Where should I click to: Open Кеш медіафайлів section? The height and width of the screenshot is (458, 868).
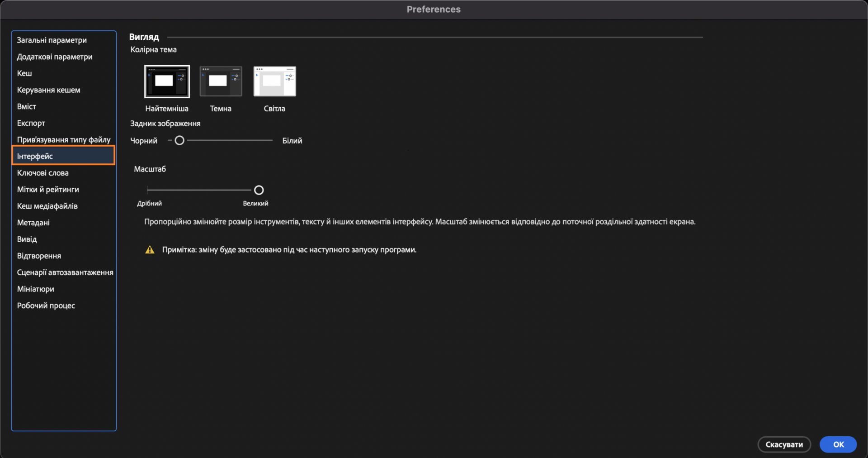[64, 206]
